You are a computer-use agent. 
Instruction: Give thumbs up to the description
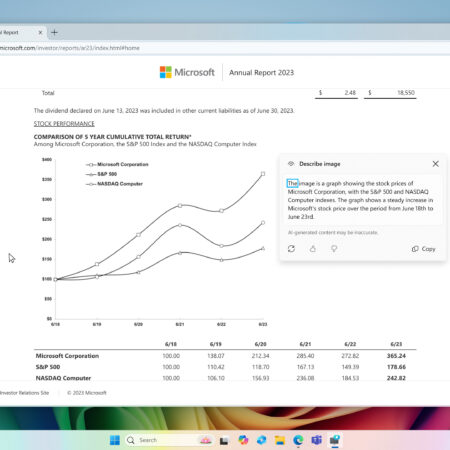tap(313, 249)
